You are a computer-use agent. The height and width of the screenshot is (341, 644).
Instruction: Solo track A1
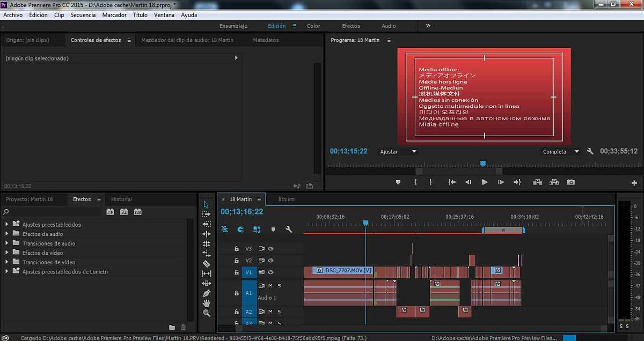click(x=279, y=286)
